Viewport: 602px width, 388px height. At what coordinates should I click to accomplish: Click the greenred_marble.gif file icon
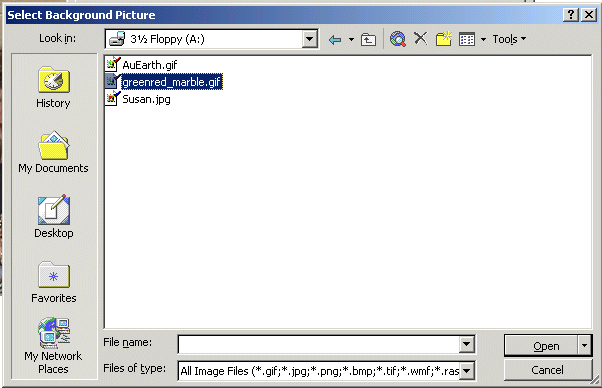point(112,81)
